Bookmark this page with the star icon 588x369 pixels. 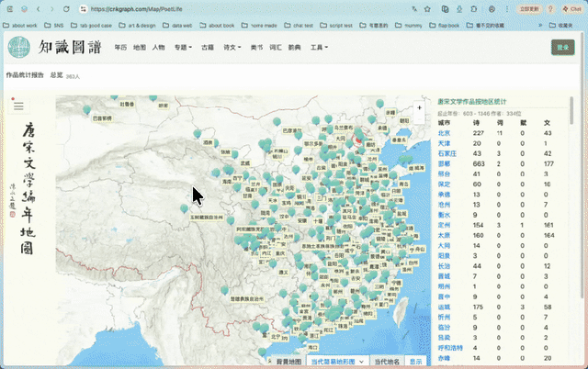tap(427, 9)
